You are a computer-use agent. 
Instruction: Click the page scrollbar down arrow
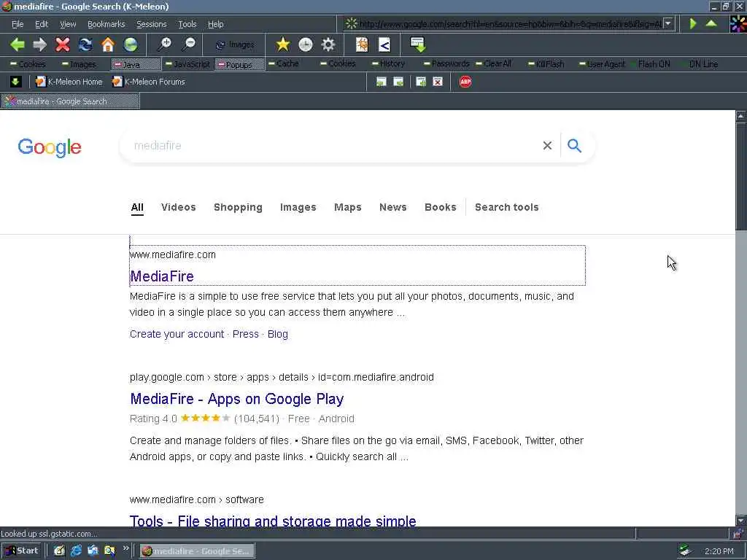(741, 520)
